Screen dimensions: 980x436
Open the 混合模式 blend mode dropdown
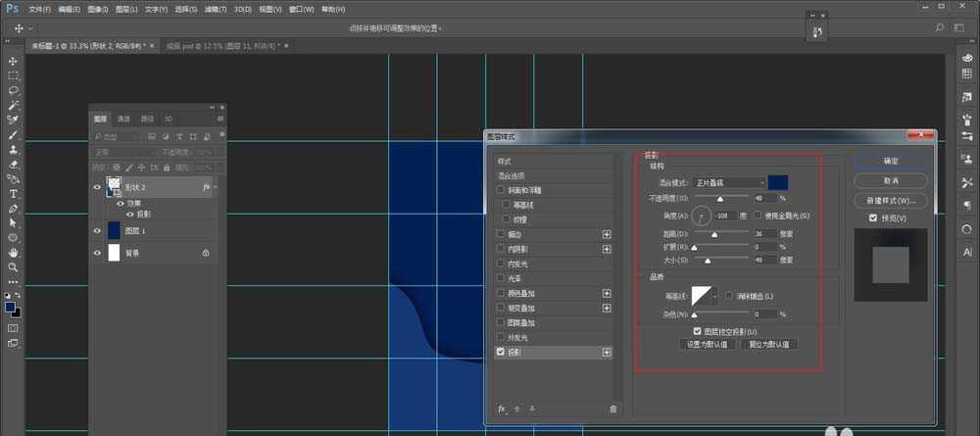coord(729,182)
